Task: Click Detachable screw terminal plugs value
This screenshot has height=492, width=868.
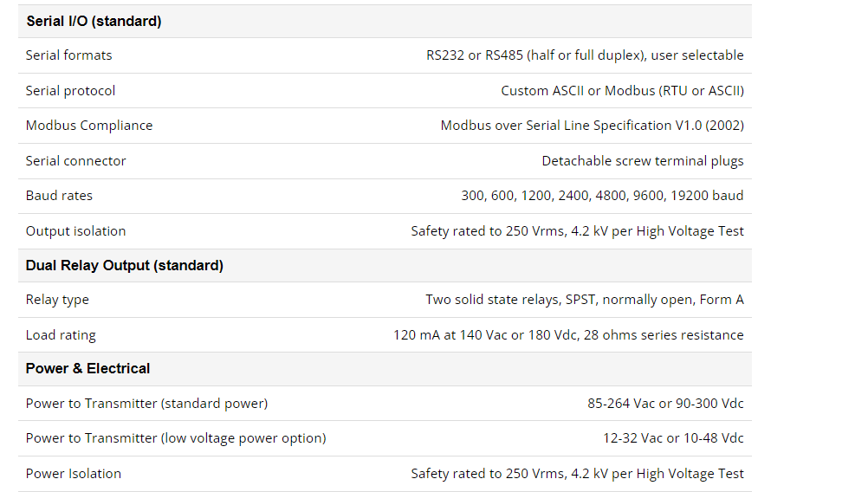Action: [x=642, y=161]
